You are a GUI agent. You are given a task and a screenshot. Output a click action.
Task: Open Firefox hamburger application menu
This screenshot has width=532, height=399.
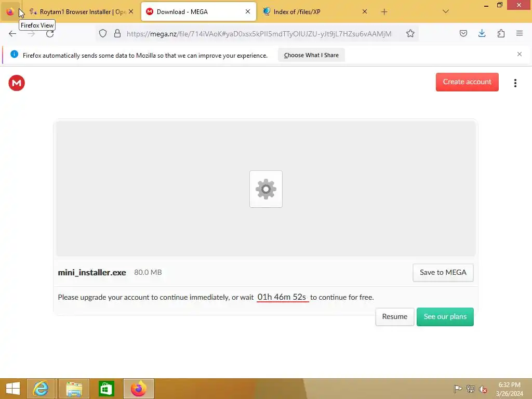[519, 34]
